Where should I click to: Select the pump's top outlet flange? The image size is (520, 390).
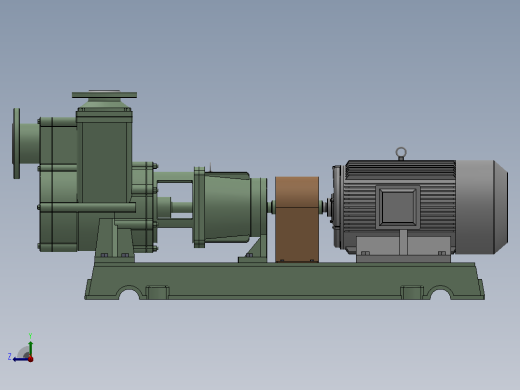104,95
